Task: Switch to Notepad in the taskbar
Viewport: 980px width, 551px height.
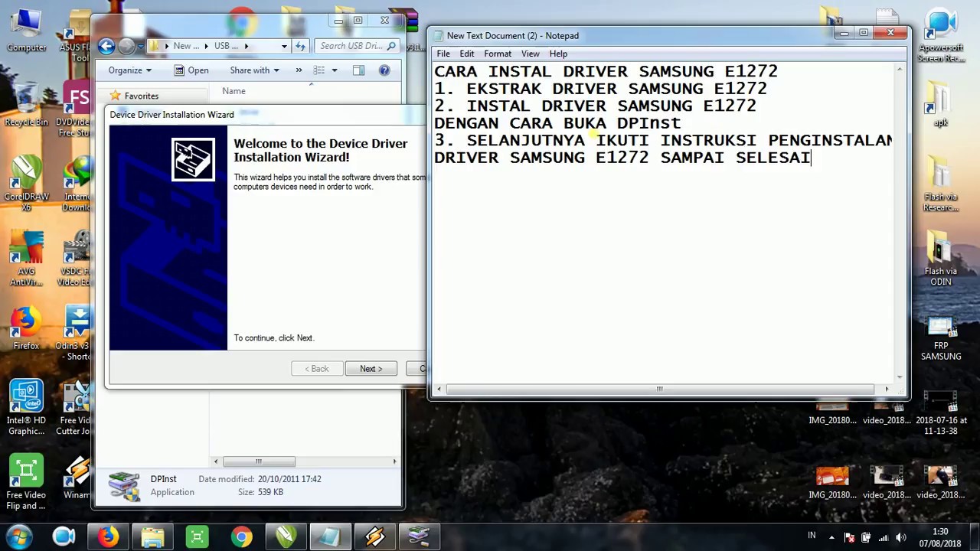Action: tap(331, 537)
